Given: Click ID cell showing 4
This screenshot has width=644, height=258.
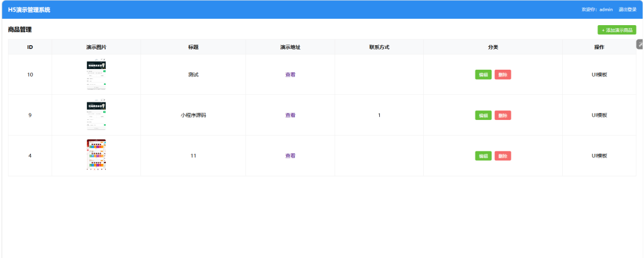Looking at the screenshot, I should pos(30,156).
